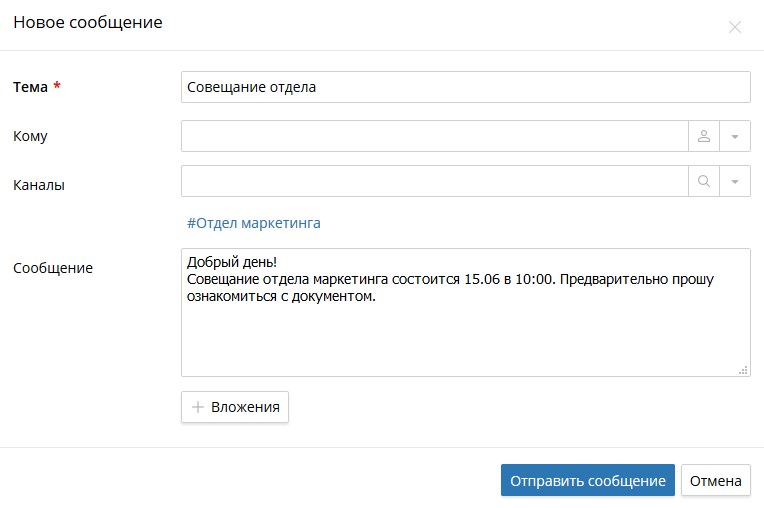Click the Сообщение field label
This screenshot has width=764, height=508.
(53, 268)
